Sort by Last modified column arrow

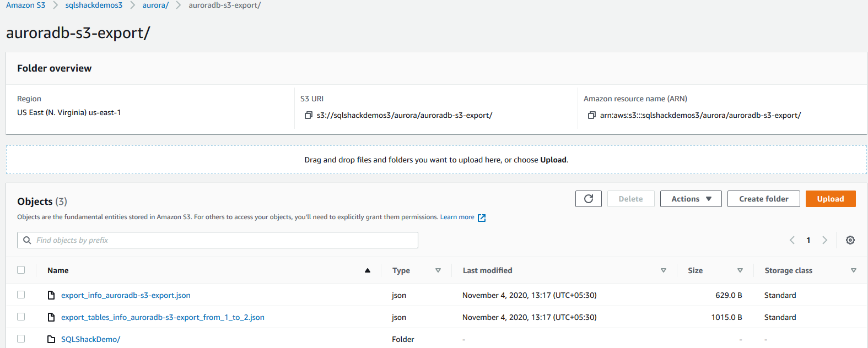click(x=664, y=270)
